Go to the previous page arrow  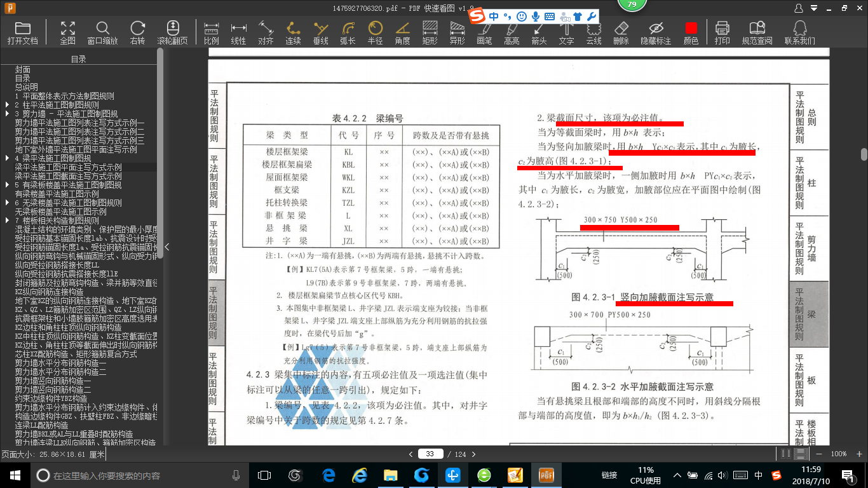pos(411,454)
